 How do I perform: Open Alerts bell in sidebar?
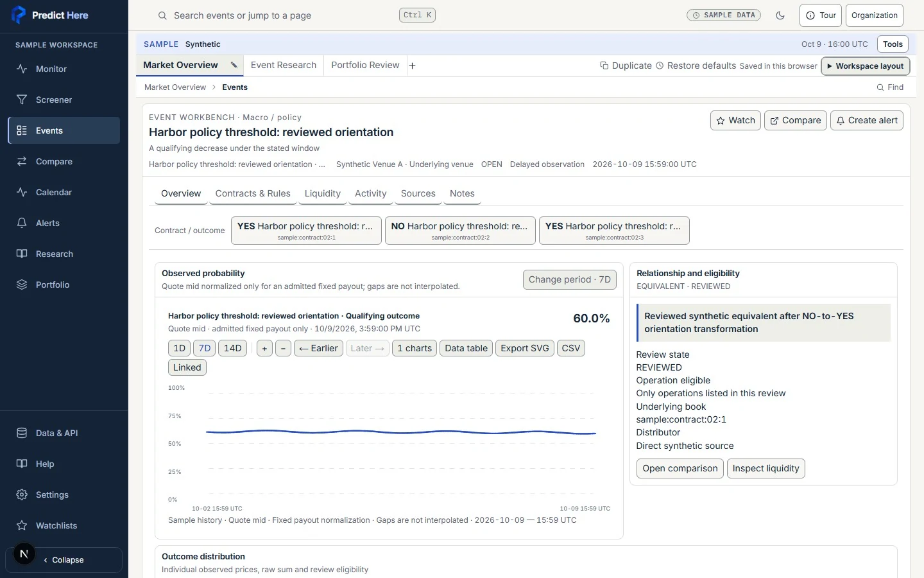64,223
